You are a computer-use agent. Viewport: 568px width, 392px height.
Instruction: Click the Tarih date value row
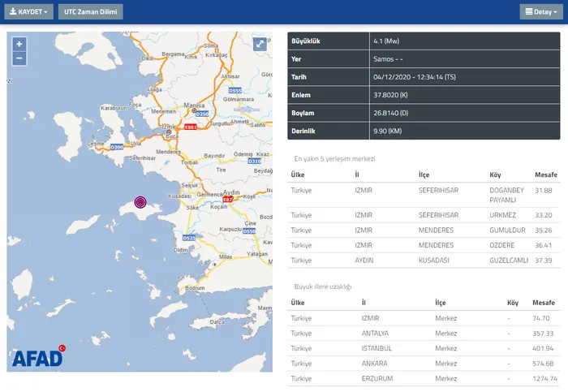pyautogui.click(x=424, y=77)
